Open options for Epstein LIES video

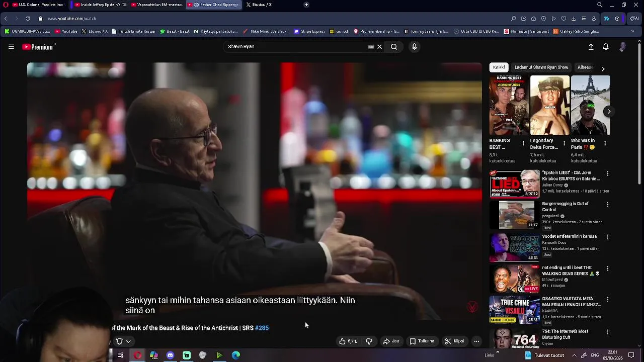point(608,173)
